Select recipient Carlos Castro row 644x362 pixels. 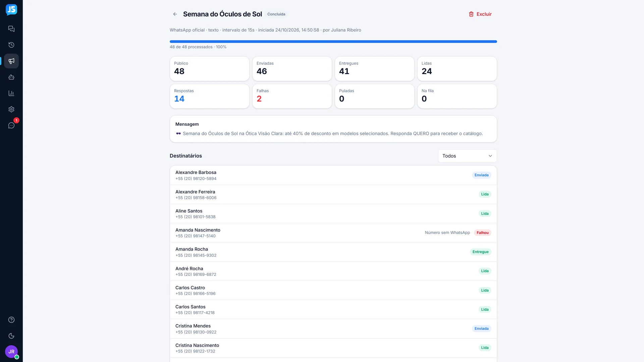click(333, 290)
